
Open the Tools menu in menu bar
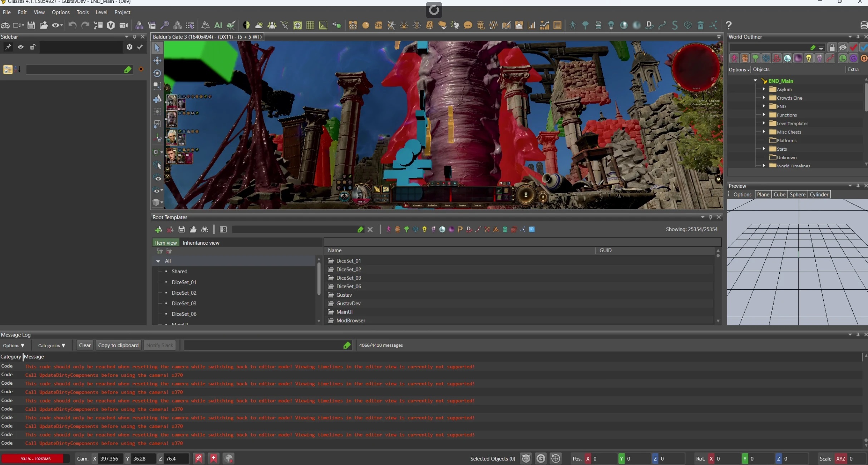tap(82, 12)
